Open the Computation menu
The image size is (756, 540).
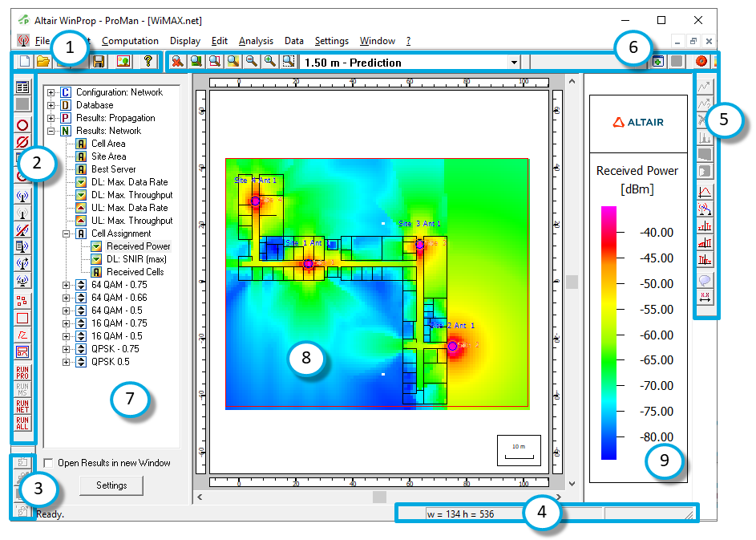(x=130, y=41)
